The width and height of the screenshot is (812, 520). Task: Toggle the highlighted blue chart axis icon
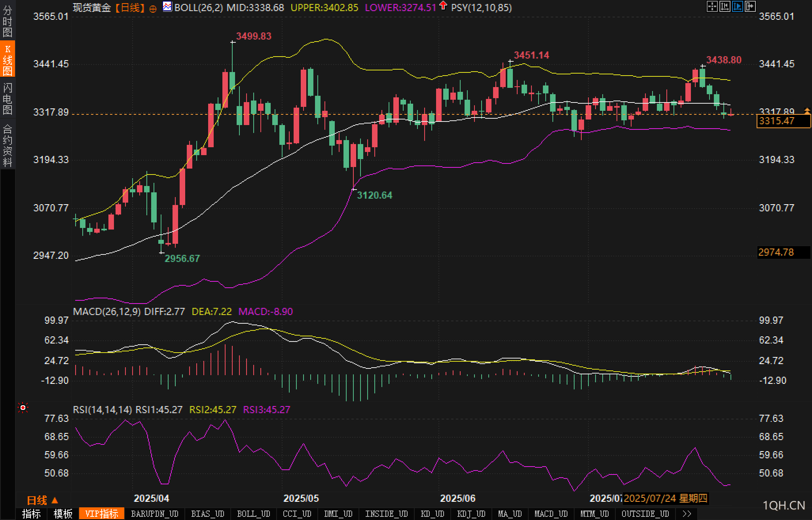pos(737,6)
